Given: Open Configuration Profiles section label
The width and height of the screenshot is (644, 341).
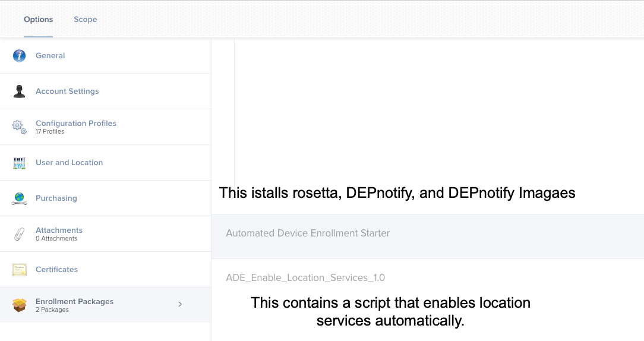Looking at the screenshot, I should tap(76, 123).
